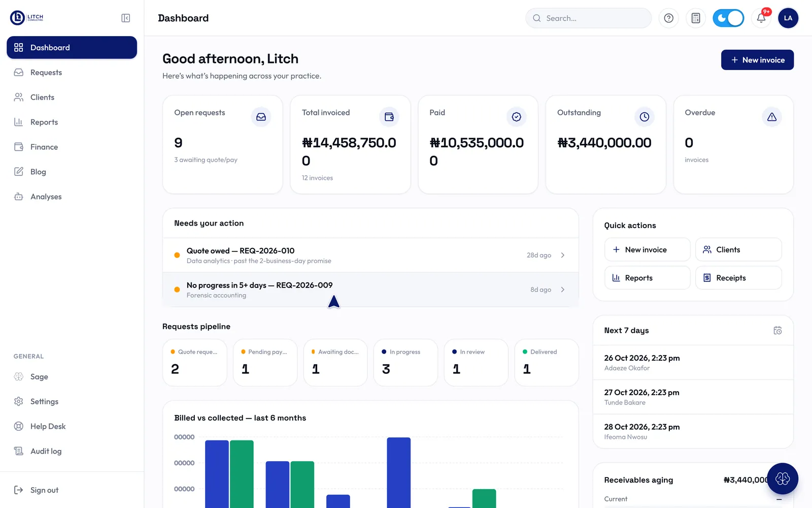The image size is (812, 508).
Task: Open Clients in sidebar
Action: (x=72, y=97)
